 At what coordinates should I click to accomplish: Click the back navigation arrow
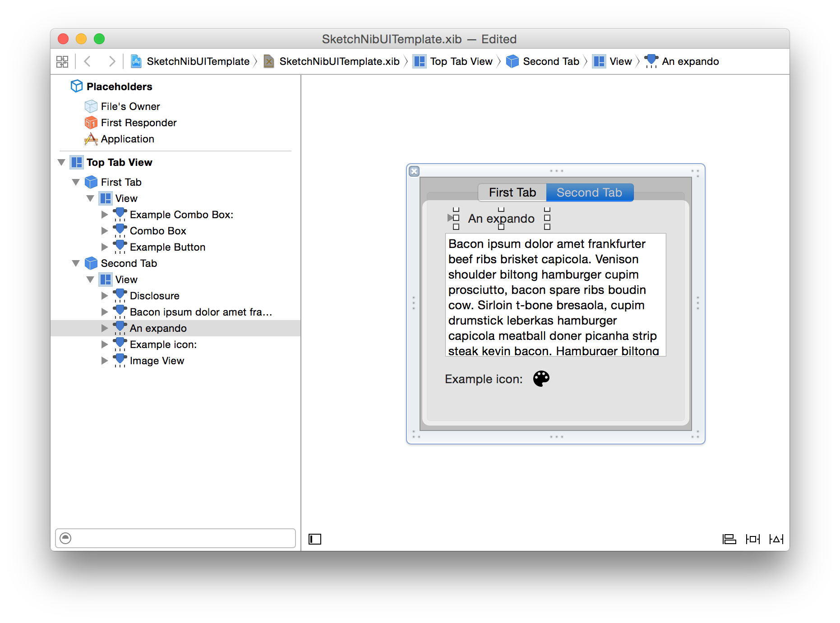pos(88,61)
